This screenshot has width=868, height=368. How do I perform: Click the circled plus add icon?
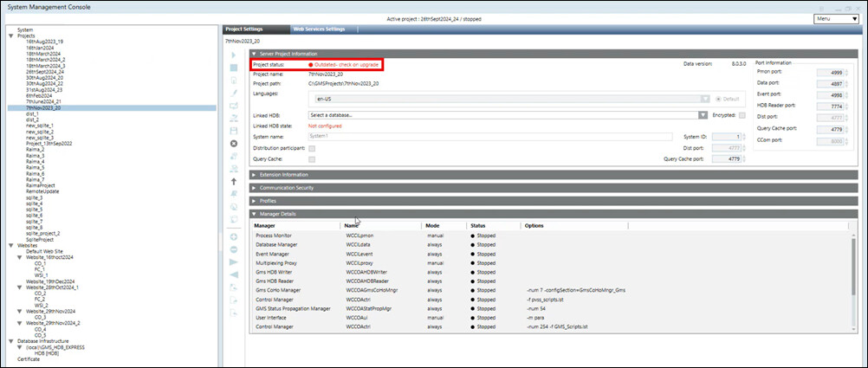pos(234,236)
